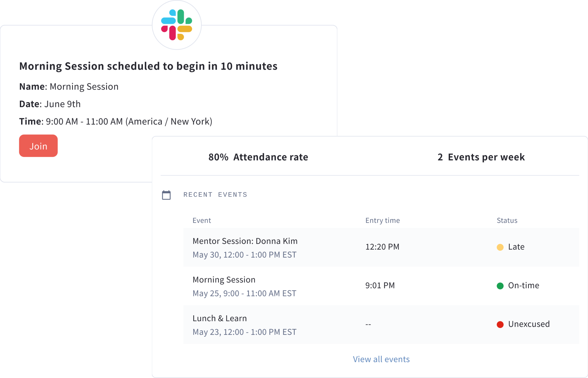The image size is (588, 378).
Task: Click the 12:20 PM entry time
Action: pyautogui.click(x=382, y=247)
